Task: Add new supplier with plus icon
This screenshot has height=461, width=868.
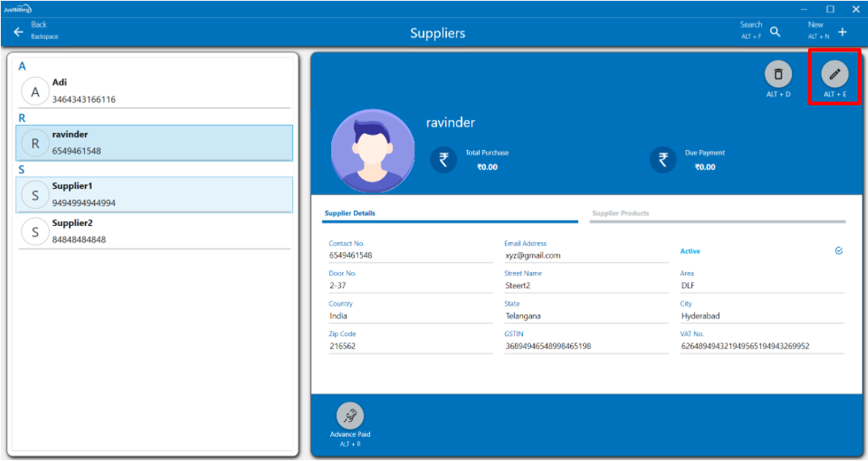Action: (x=842, y=32)
